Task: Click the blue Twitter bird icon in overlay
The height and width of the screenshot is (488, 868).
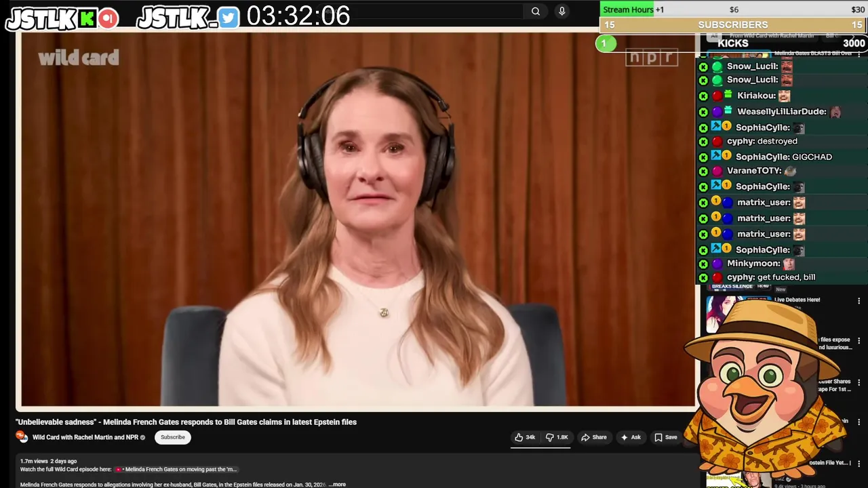Action: point(229,18)
